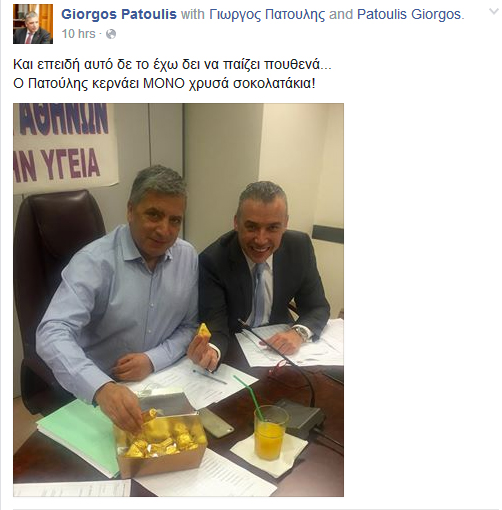Screen dimensions: 502x510
Task: Open tagged profile Γιωργος Πατουλης
Action: tap(267, 15)
